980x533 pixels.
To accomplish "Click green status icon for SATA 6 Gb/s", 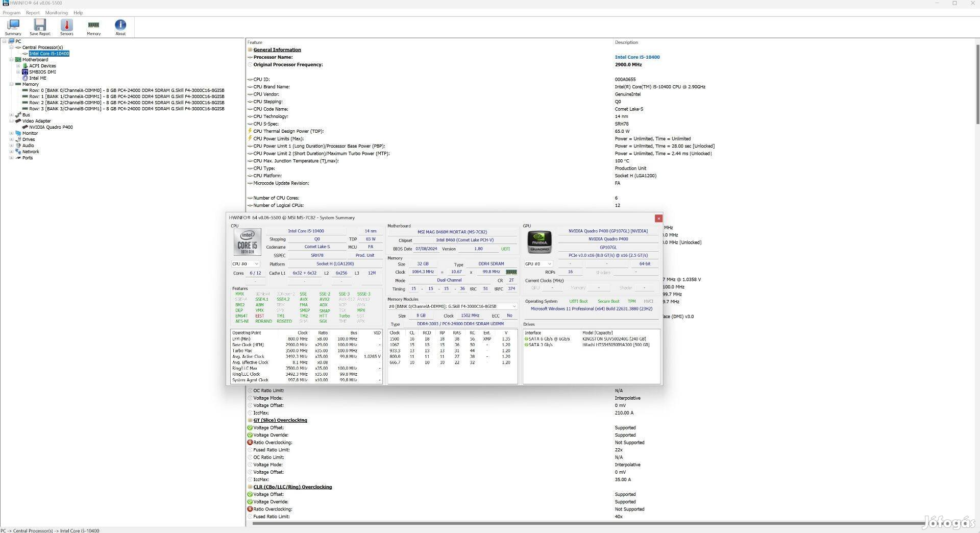I will [526, 339].
